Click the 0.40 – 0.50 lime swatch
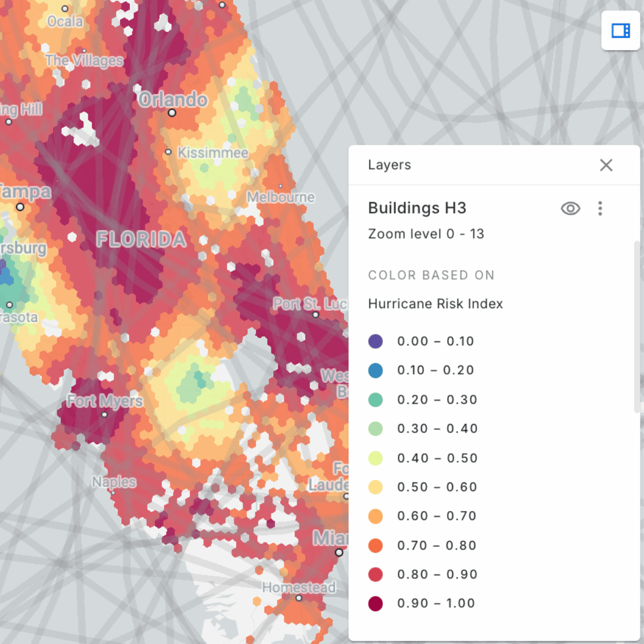Viewport: 644px width, 644px height. (375, 458)
